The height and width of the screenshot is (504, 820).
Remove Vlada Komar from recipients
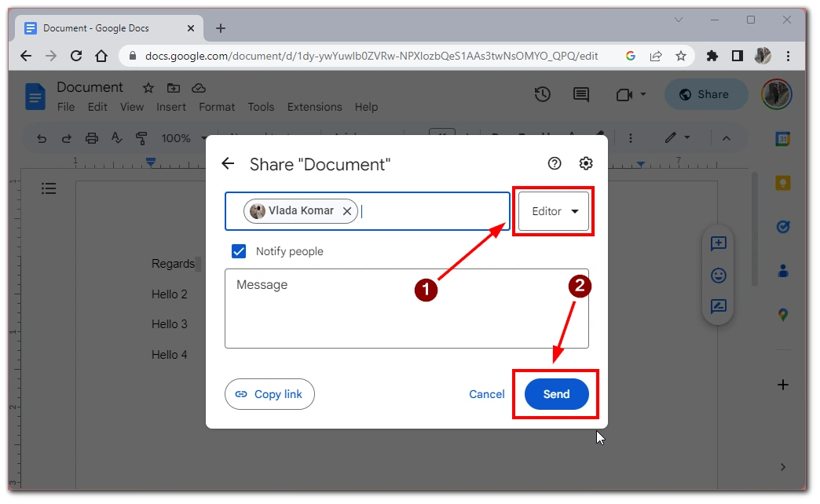(x=347, y=211)
